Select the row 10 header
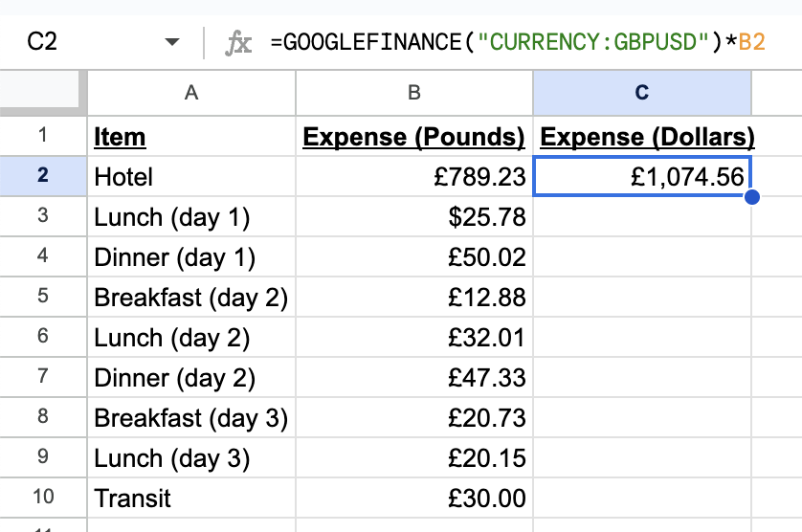 pos(43,498)
